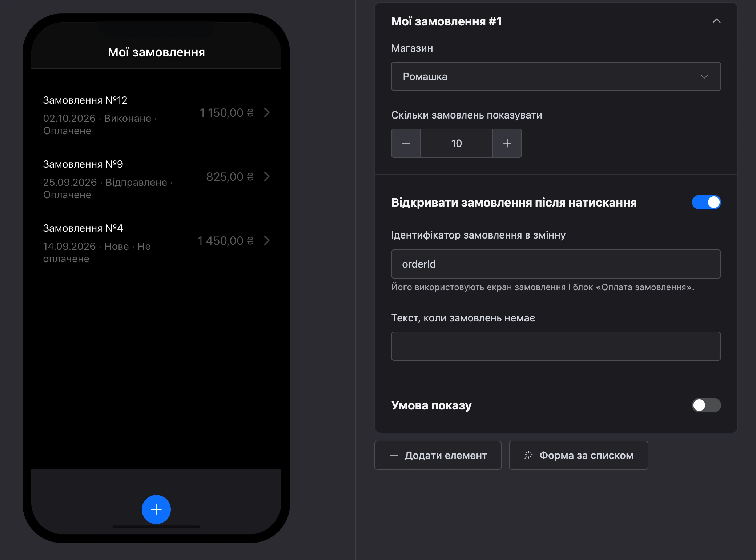Open chevron for Замовлення №9
Image resolution: width=756 pixels, height=560 pixels.
pyautogui.click(x=267, y=176)
